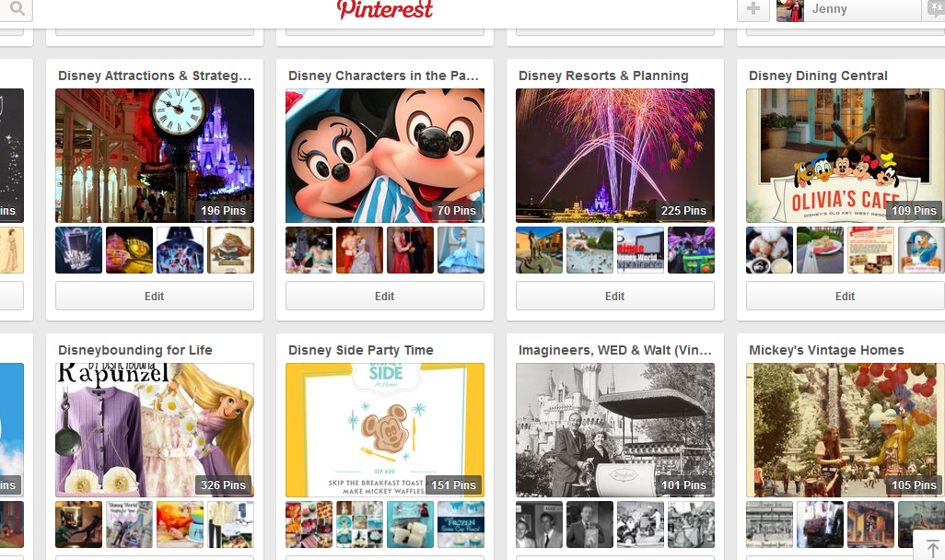Edit the Disney Attractions & Strategy board
Screen dimensions: 945x560
(155, 296)
